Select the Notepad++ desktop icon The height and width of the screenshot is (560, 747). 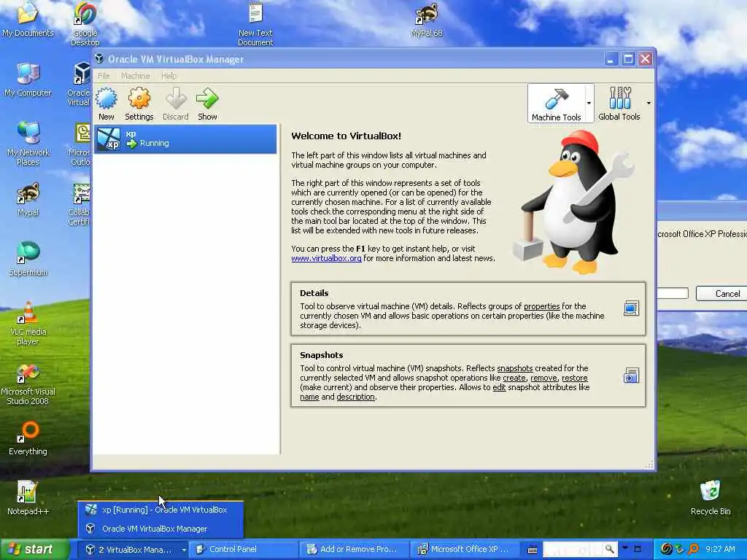[x=28, y=497]
